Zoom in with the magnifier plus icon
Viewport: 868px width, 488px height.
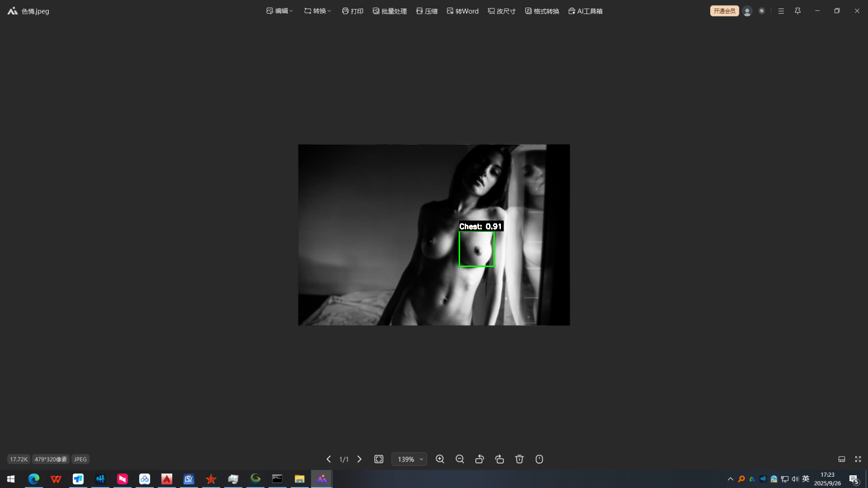tap(440, 459)
